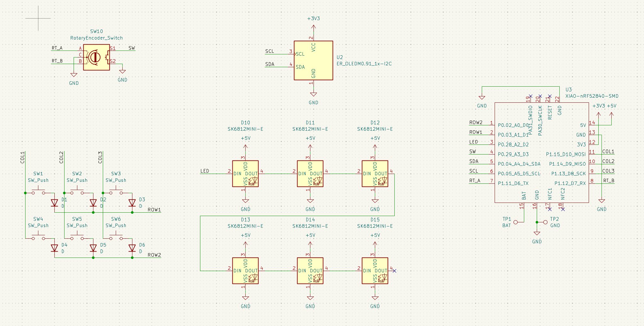Click the SDA net label at U2

[269, 64]
